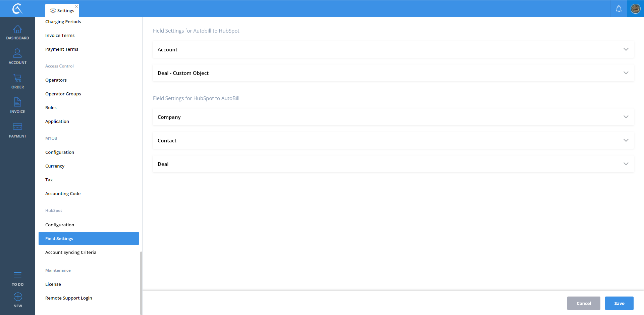Viewport: 644px width, 315px height.
Task: Expand the Account field settings section
Action: point(626,49)
